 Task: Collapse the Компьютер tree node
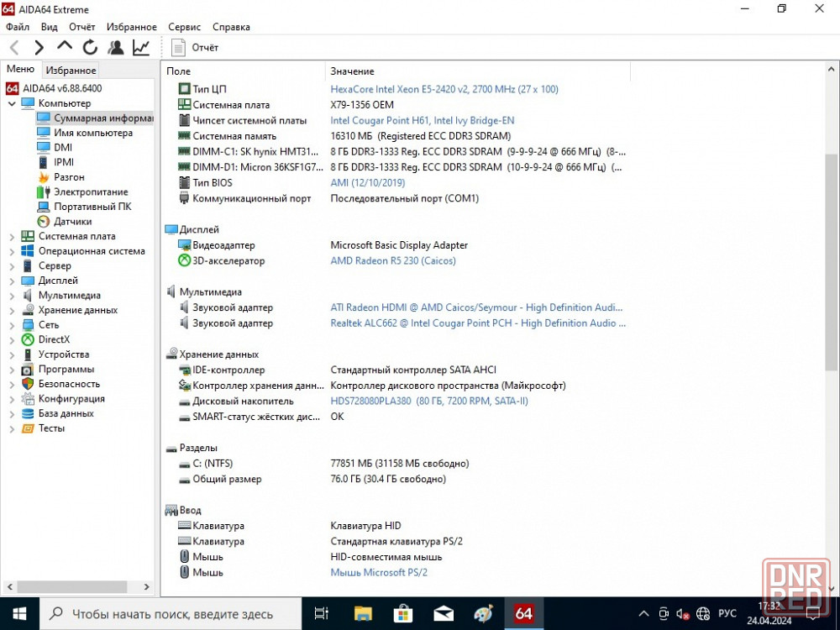(12, 103)
